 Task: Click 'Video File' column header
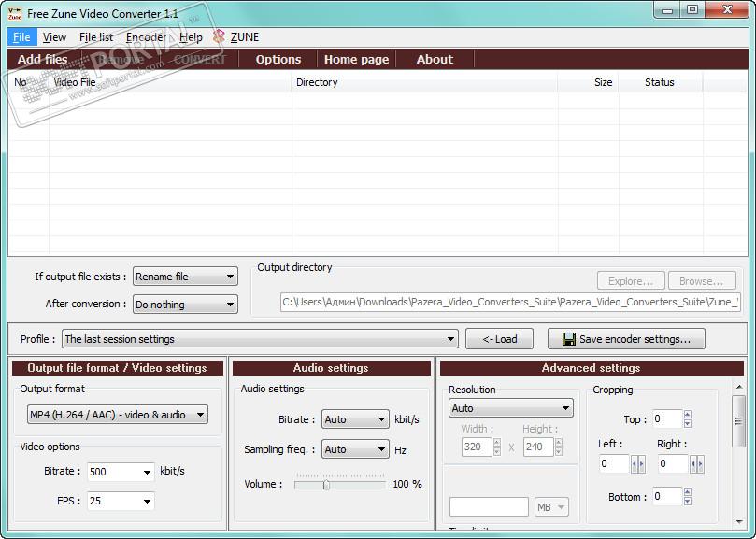pyautogui.click(x=171, y=82)
